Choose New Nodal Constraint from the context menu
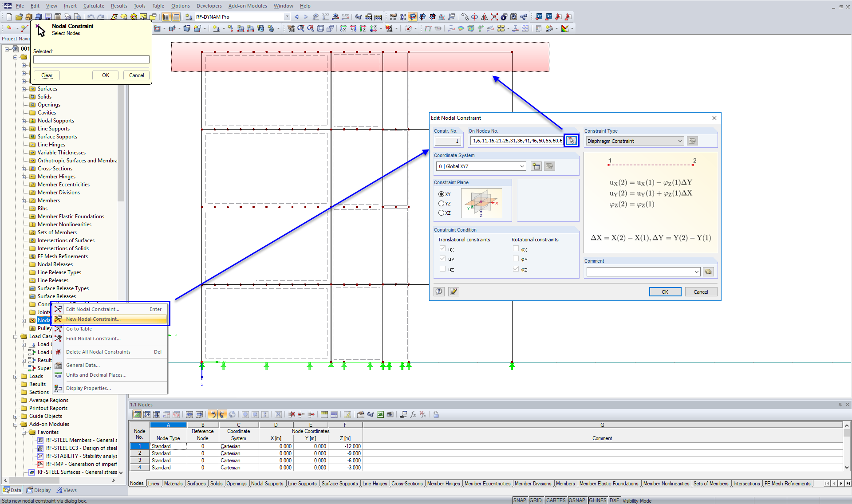852x504 pixels. (93, 319)
